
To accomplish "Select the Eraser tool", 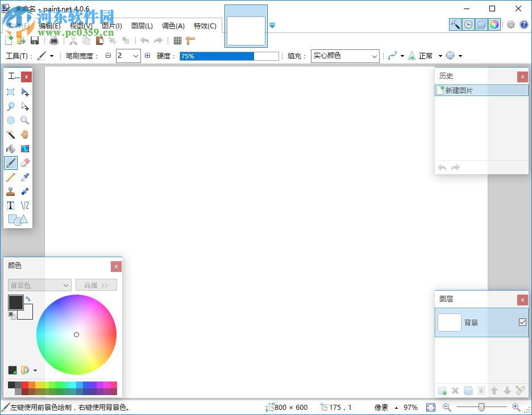I will tap(25, 163).
